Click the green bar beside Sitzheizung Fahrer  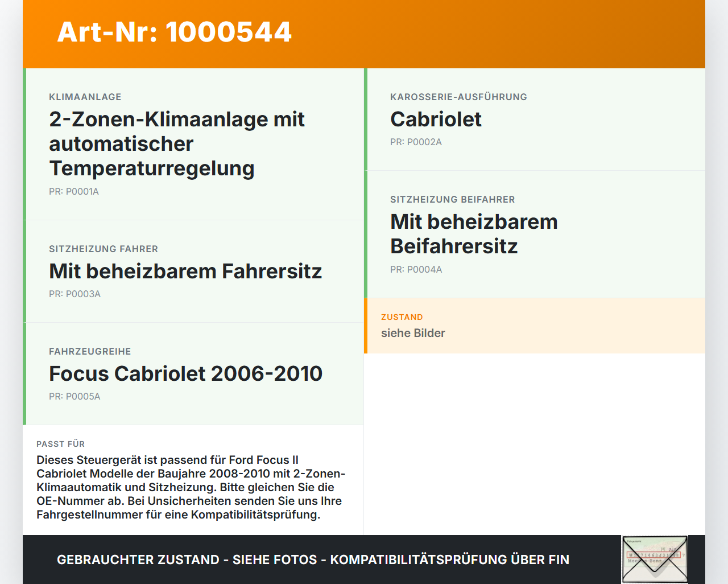24,271
